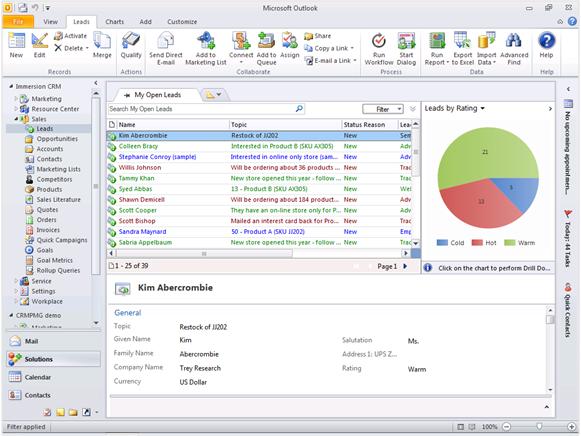Open Copy a Link dropdown
Viewport: 581px width, 436px height.
point(352,48)
